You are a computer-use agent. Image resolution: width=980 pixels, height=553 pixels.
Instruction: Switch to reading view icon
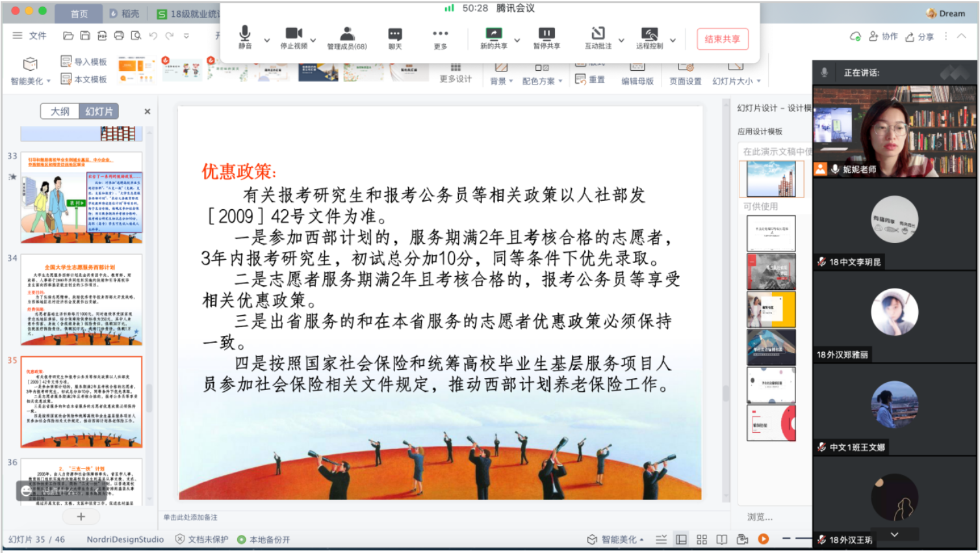(721, 539)
